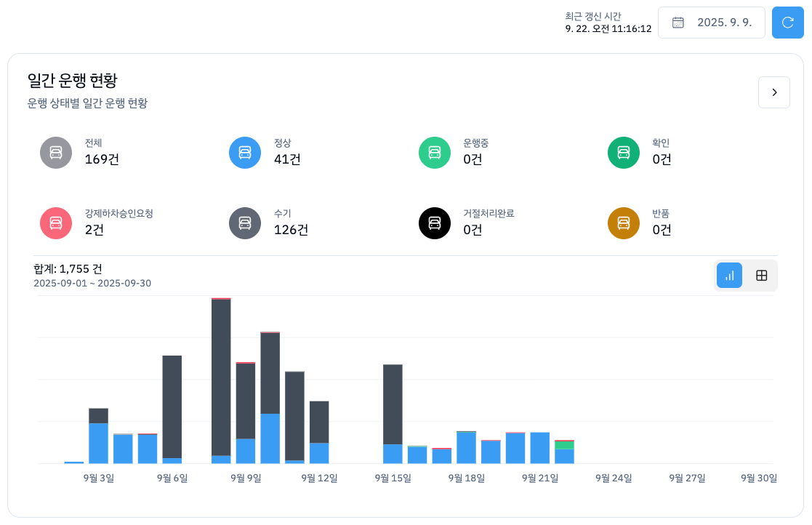Click the dark gray 수기 icon
The width and height of the screenshot is (812, 525).
point(245,223)
